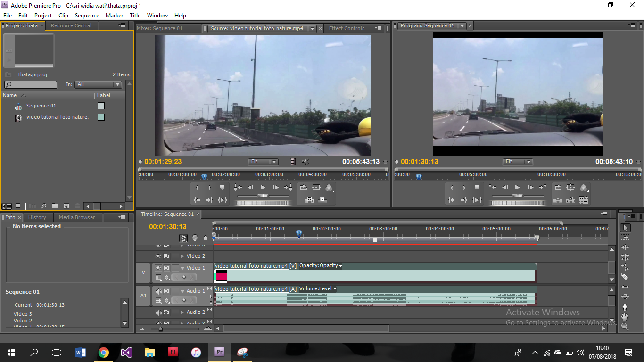Click Extract button in Program monitor
The height and width of the screenshot is (362, 644).
(x=571, y=200)
